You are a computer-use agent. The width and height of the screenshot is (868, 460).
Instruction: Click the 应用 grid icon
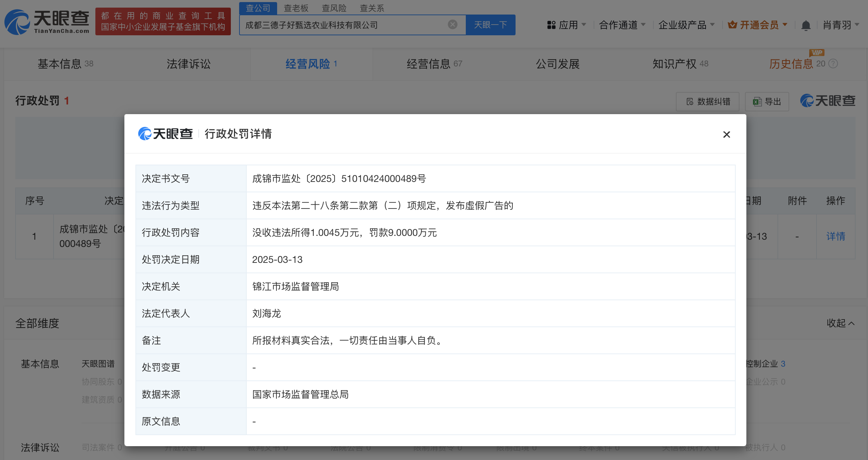pyautogui.click(x=551, y=25)
